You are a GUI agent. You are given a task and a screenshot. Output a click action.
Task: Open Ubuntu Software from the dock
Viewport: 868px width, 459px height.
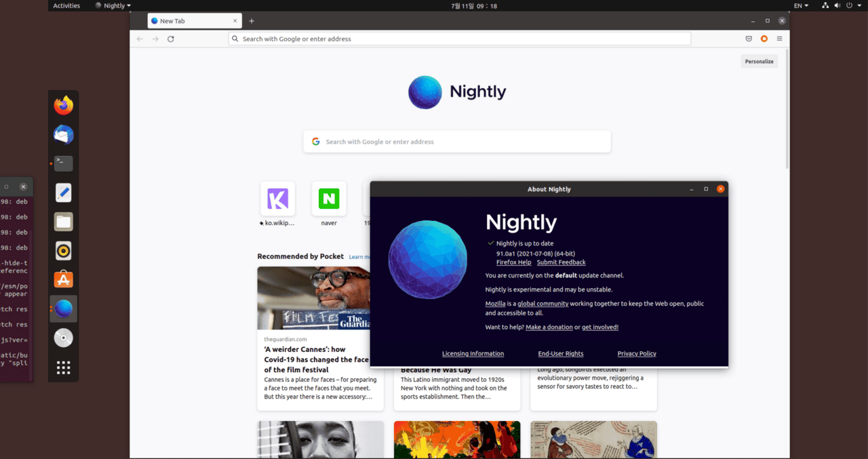point(64,279)
